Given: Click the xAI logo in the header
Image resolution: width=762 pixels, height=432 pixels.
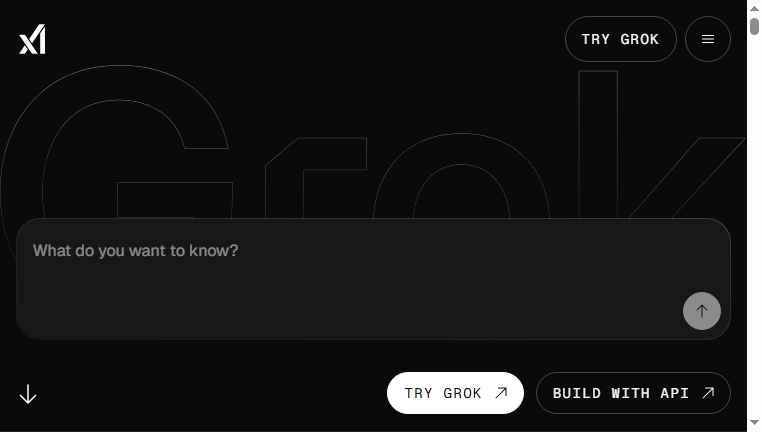Looking at the screenshot, I should pyautogui.click(x=32, y=39).
